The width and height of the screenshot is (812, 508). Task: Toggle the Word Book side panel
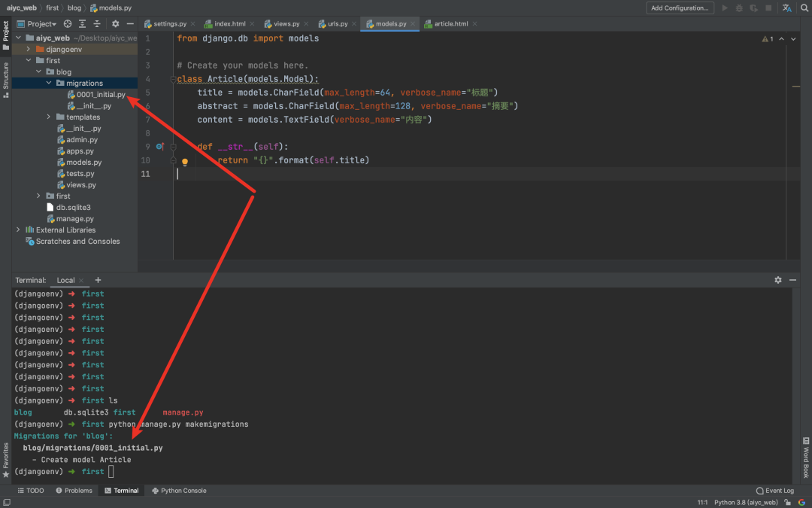(806, 462)
